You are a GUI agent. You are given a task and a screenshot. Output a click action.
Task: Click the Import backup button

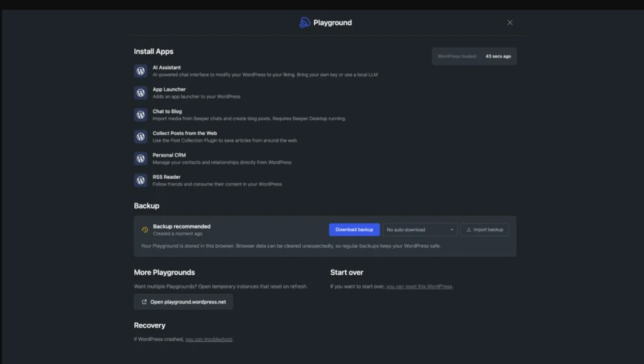coord(484,230)
